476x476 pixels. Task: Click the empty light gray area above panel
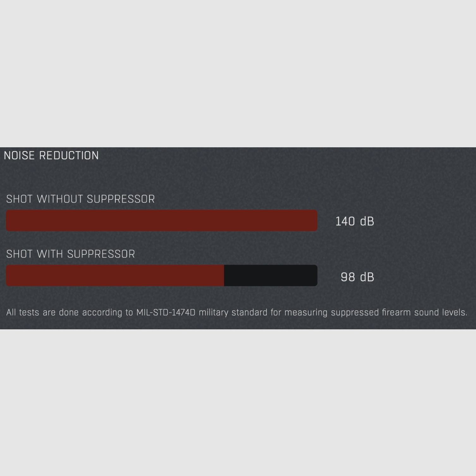pyautogui.click(x=238, y=73)
